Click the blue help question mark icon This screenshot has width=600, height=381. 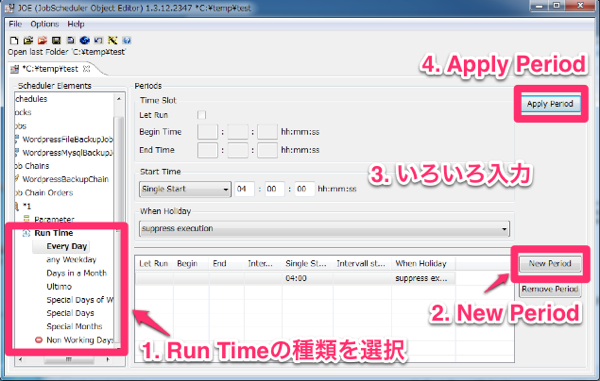pos(127,40)
